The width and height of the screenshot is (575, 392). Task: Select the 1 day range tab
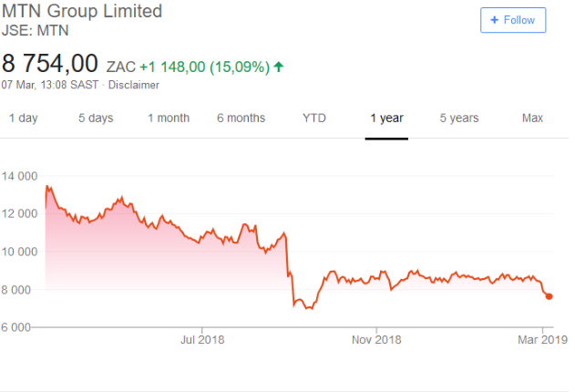[x=24, y=119]
